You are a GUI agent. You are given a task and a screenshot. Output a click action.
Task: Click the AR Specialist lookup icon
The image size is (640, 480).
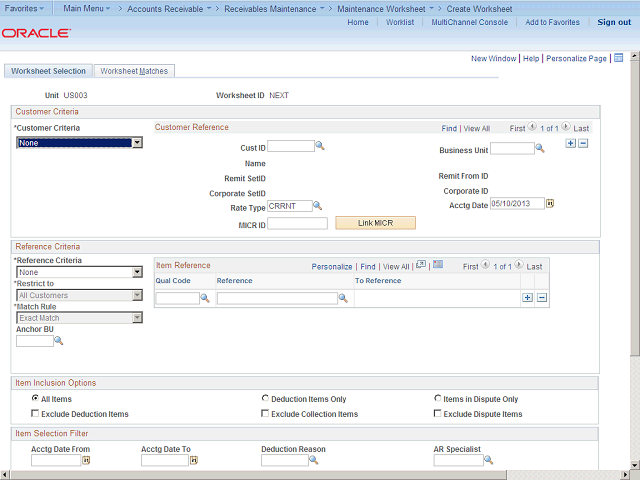click(489, 460)
